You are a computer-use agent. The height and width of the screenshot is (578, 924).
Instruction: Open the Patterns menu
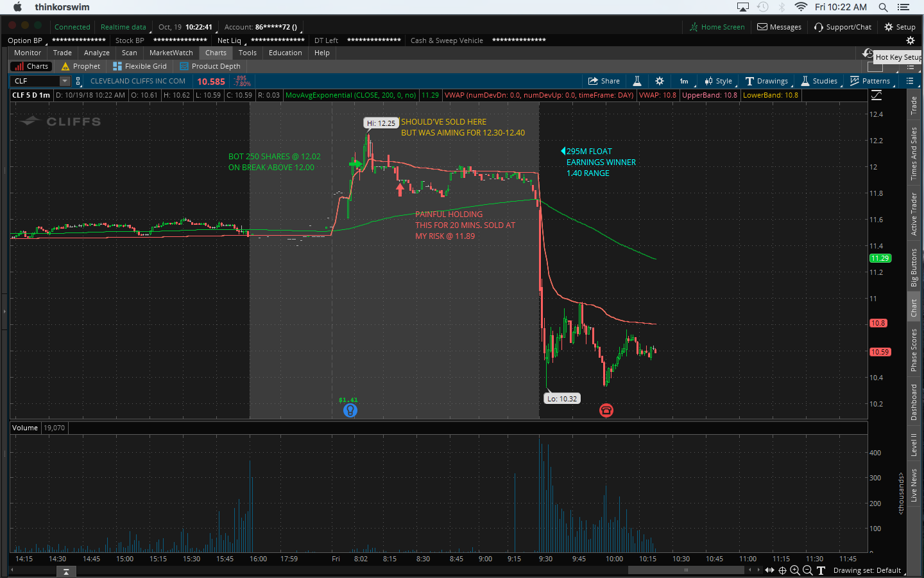870,81
